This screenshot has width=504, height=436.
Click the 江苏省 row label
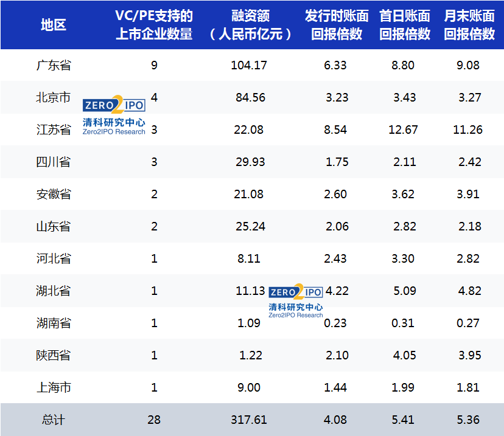tap(54, 130)
